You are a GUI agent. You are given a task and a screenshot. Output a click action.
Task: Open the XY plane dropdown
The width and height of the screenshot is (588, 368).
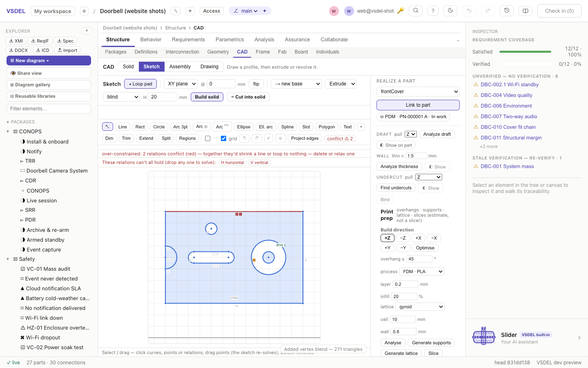181,84
